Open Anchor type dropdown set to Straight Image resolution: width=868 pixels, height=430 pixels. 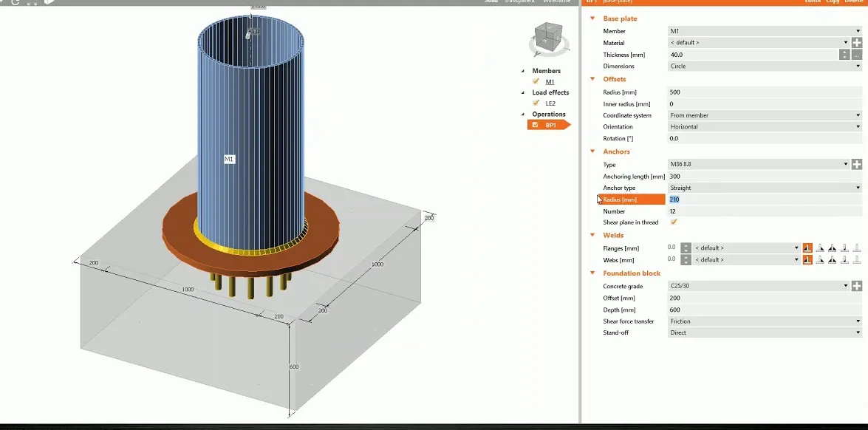pos(765,188)
